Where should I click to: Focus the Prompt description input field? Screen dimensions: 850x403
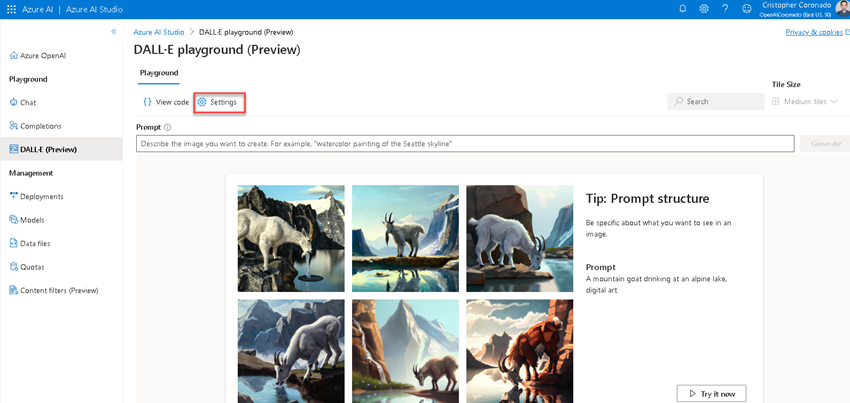pyautogui.click(x=465, y=144)
